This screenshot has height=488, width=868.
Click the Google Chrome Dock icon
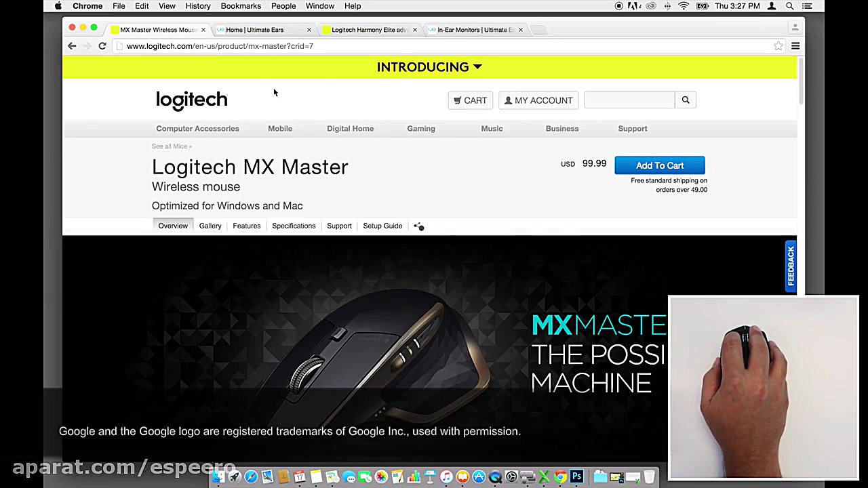point(560,477)
